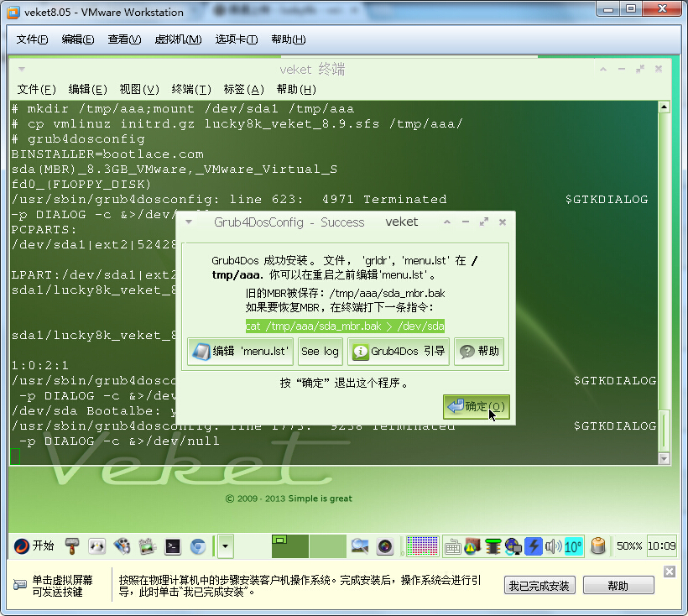Switch to the first desktop in pager
Screen dimensions: 688x616
(x=290, y=546)
